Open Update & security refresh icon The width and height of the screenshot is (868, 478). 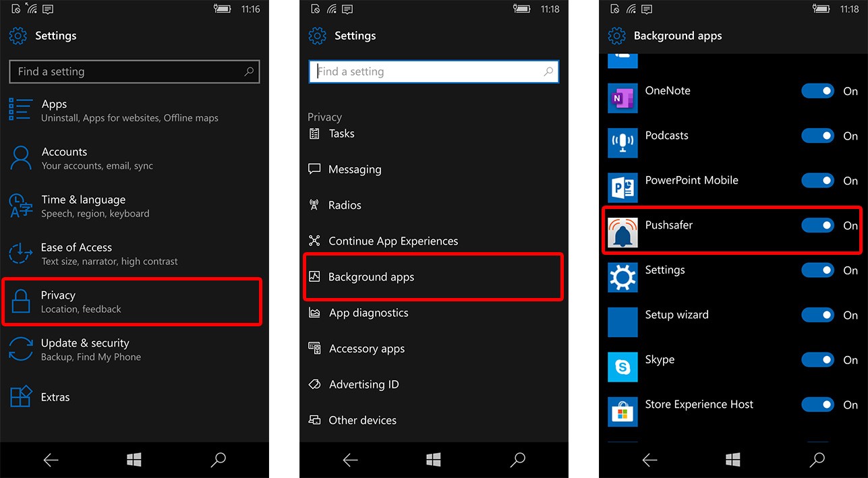[20, 349]
